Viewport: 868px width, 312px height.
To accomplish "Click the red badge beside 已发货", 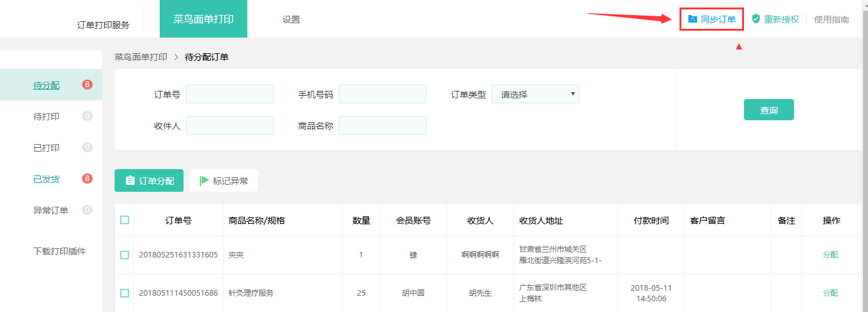I will [87, 179].
